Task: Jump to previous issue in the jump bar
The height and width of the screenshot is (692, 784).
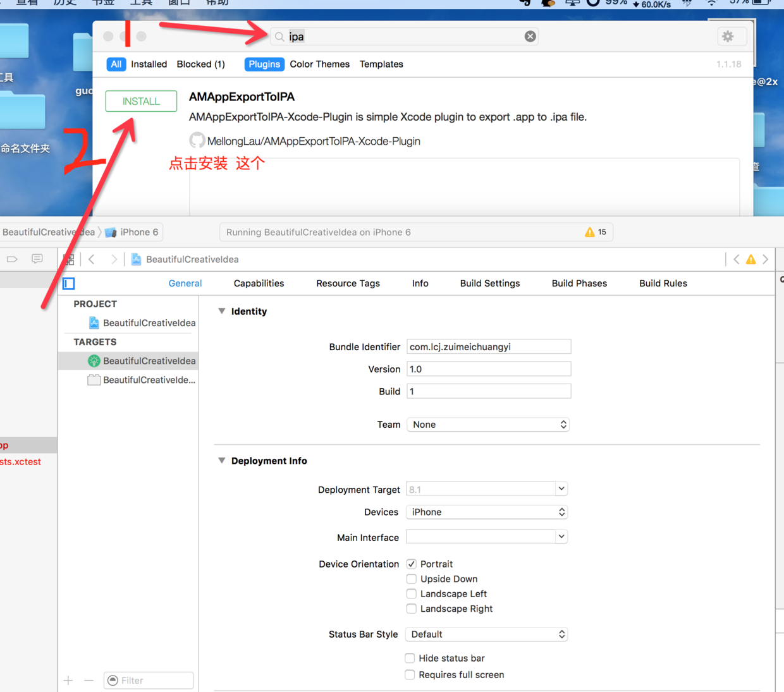Action: tap(737, 259)
